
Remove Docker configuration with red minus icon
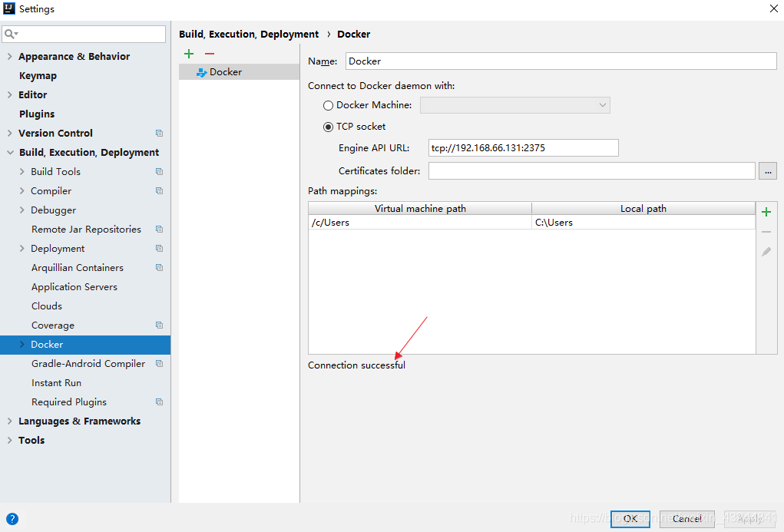[210, 54]
